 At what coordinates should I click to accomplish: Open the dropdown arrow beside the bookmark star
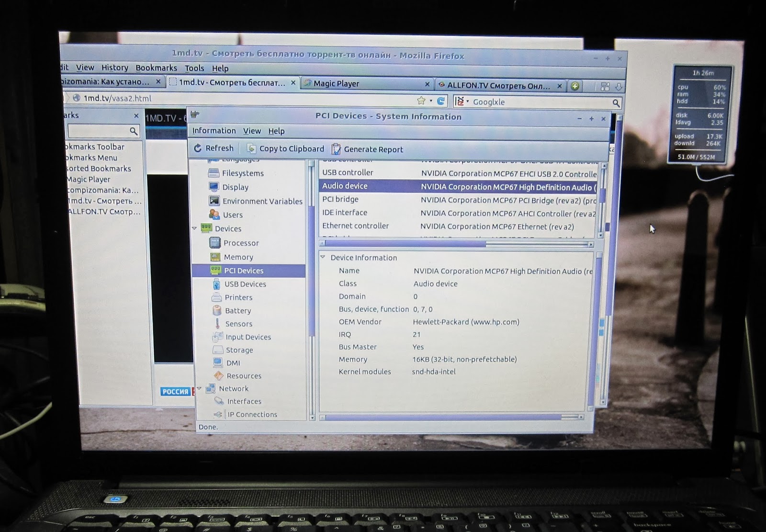431,101
